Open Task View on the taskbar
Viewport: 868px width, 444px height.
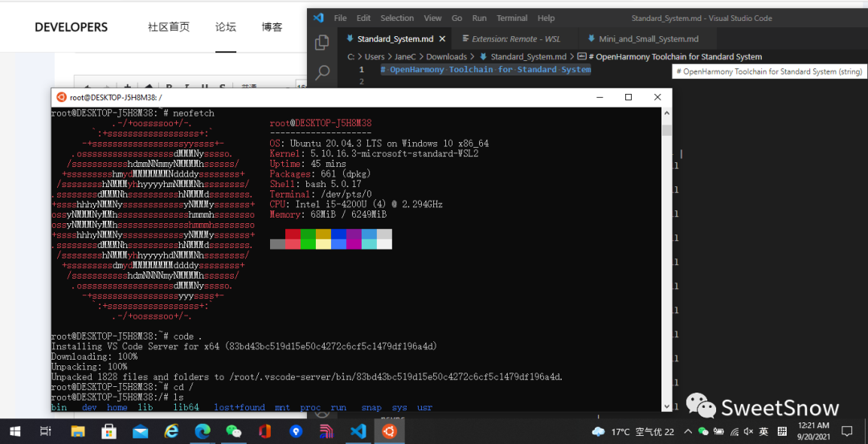[x=46, y=431]
